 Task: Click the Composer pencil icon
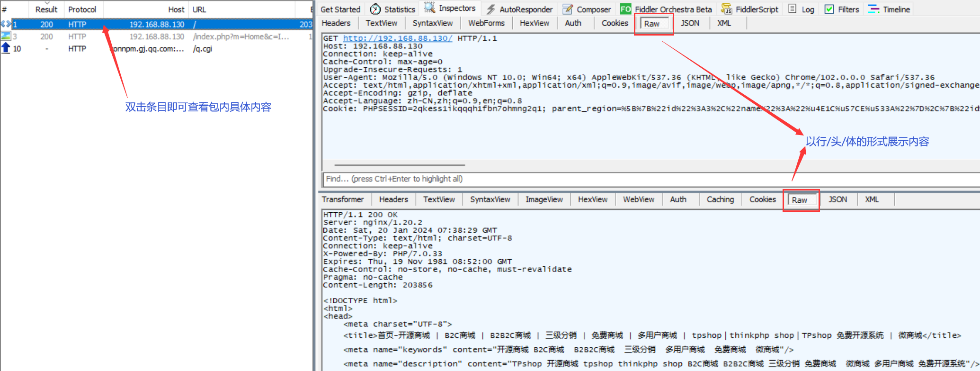[x=568, y=9]
